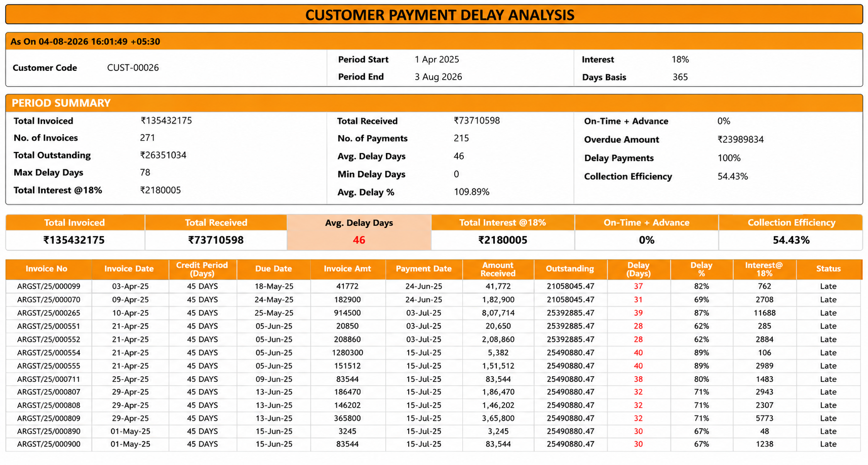Click invoice date 03-Apr-25
868x465 pixels.
click(130, 287)
